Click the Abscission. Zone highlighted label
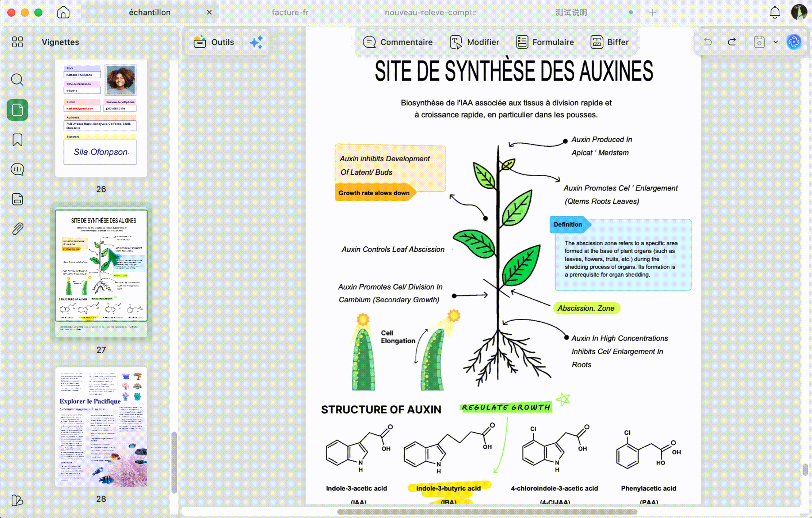This screenshot has width=812, height=518. tap(586, 308)
